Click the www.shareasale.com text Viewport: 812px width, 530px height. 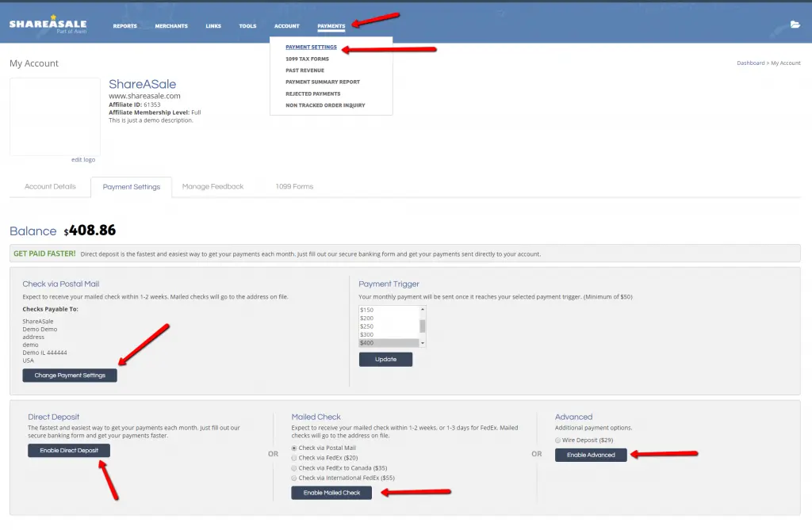[144, 96]
